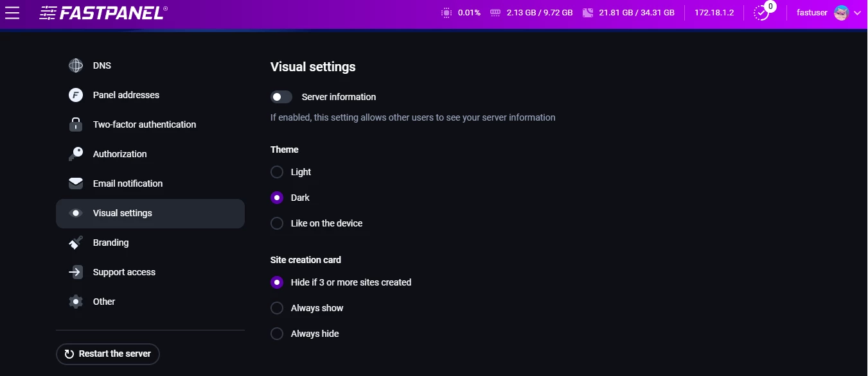The image size is (868, 376).
Task: Select the DNS sidebar icon
Action: click(x=75, y=65)
